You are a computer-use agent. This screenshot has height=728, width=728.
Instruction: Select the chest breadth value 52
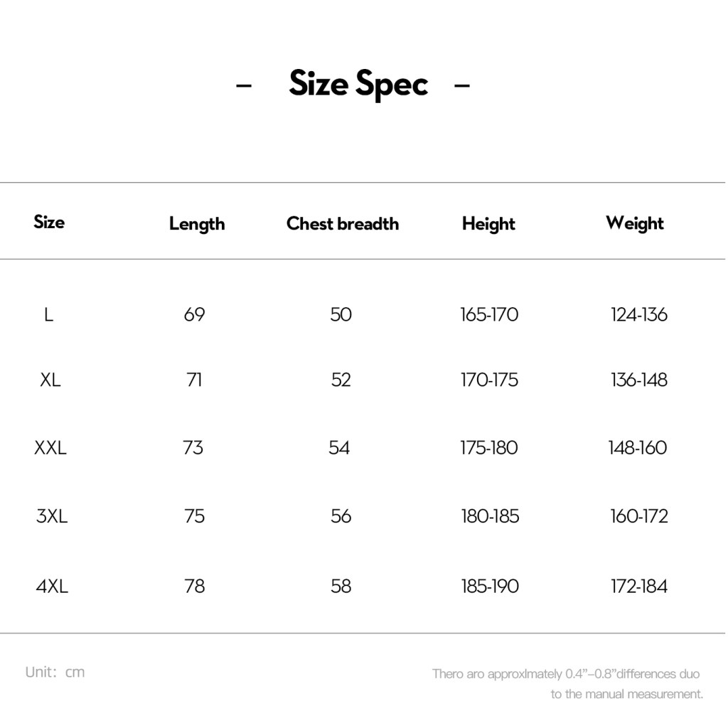[341, 380]
